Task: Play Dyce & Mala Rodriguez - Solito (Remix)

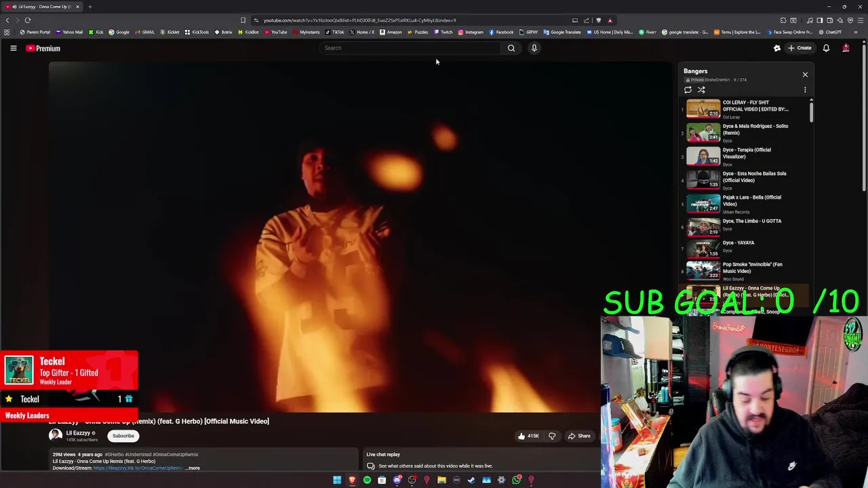Action: (745, 132)
